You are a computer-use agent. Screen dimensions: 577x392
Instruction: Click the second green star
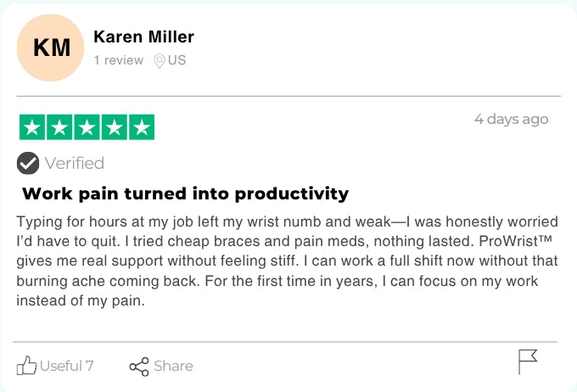pos(59,127)
